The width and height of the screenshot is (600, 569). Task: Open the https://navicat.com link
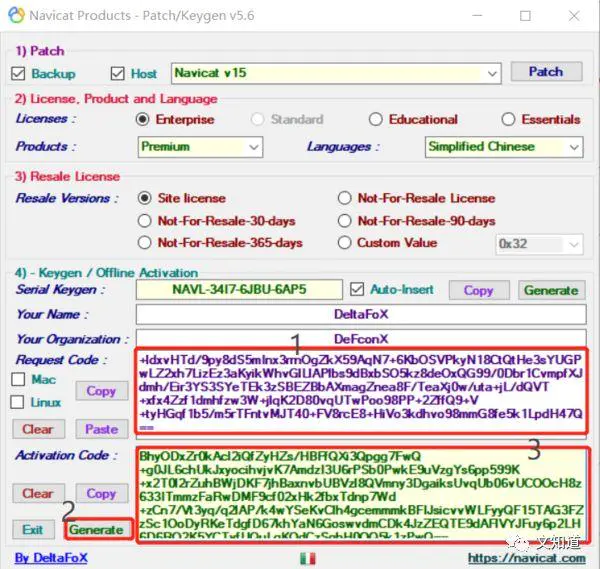point(527,558)
